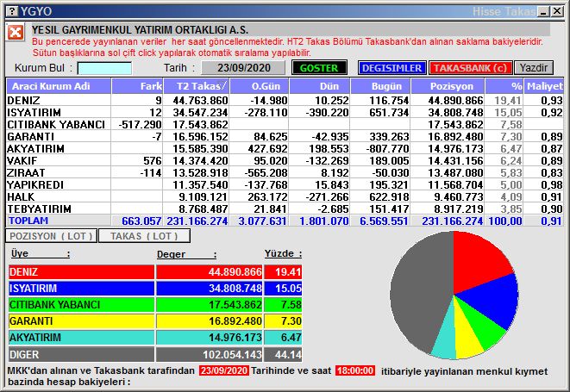Click the legend value 102.054.143
Screen dimensions: 570x392
(x=232, y=355)
